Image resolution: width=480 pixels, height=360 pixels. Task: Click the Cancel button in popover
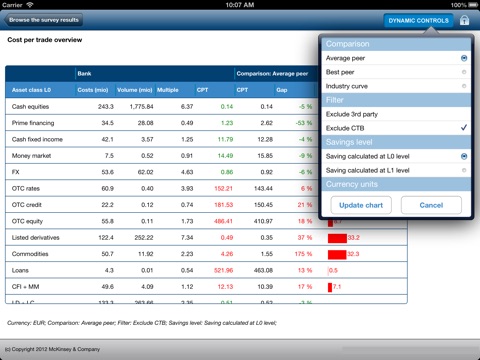(x=431, y=205)
